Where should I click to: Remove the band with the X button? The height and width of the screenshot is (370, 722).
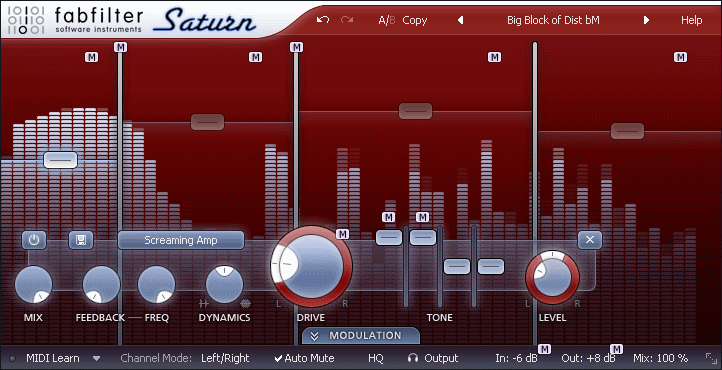(590, 240)
